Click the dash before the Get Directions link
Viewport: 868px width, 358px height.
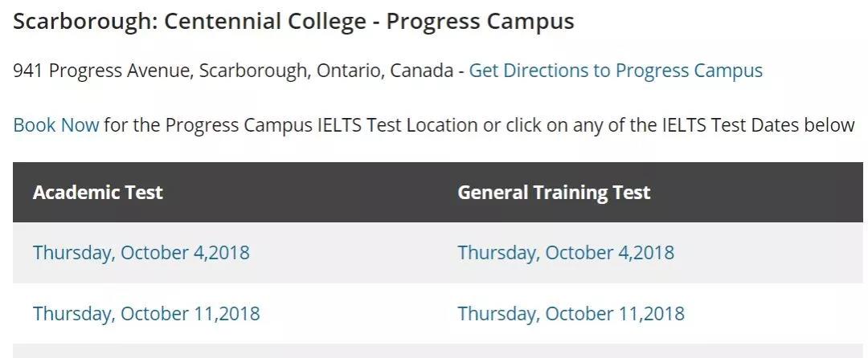click(x=461, y=71)
